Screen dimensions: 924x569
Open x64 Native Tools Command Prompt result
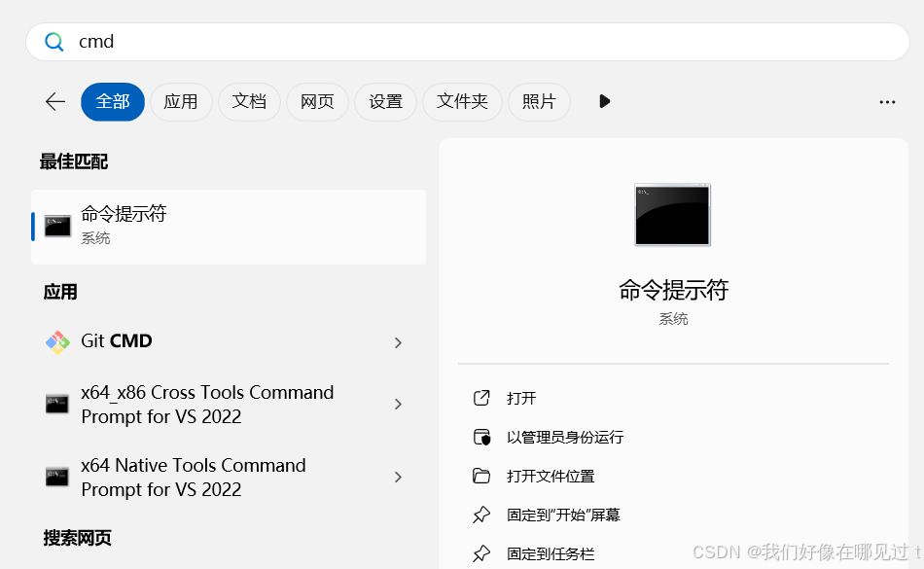pos(229,478)
